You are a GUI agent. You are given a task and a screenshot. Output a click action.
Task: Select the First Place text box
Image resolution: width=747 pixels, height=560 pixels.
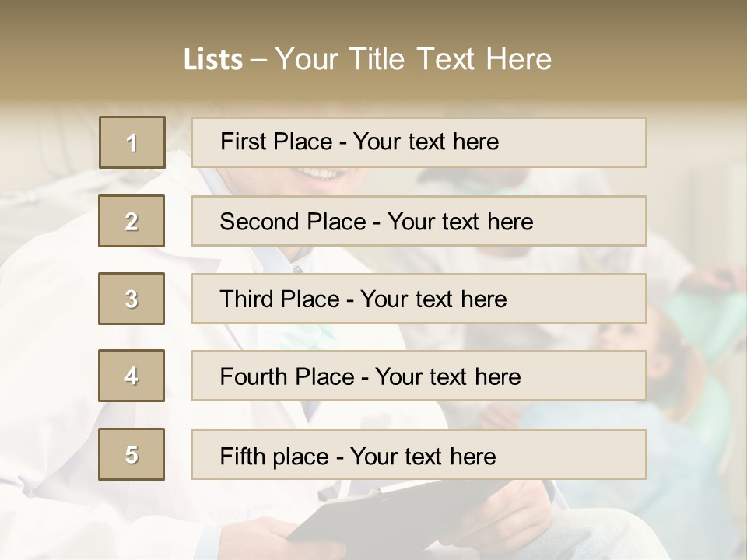(x=419, y=142)
